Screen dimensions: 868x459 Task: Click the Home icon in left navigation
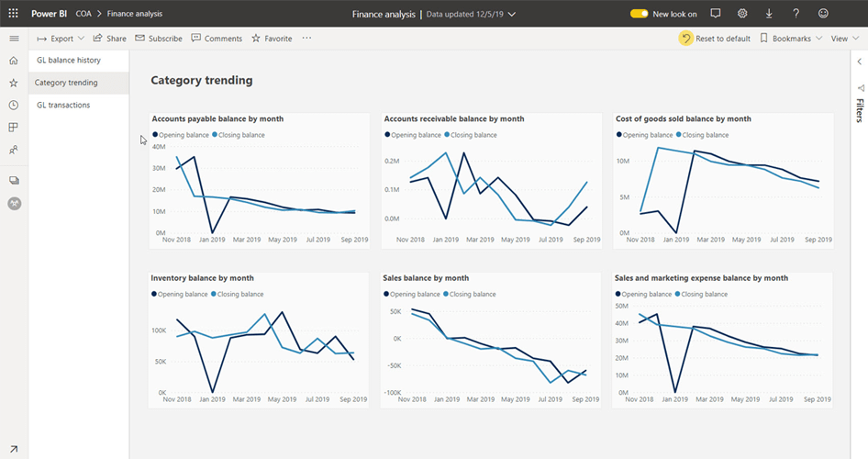tap(14, 61)
